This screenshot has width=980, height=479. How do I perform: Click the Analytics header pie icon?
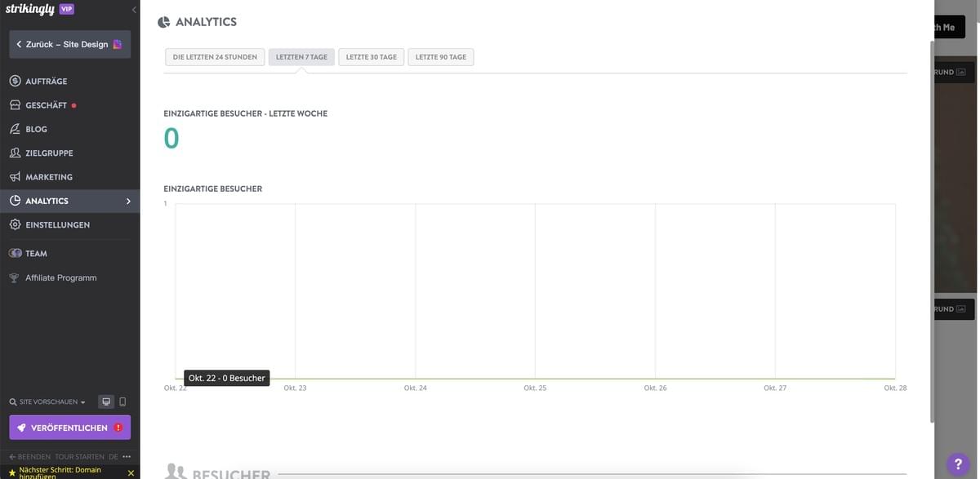[x=164, y=22]
